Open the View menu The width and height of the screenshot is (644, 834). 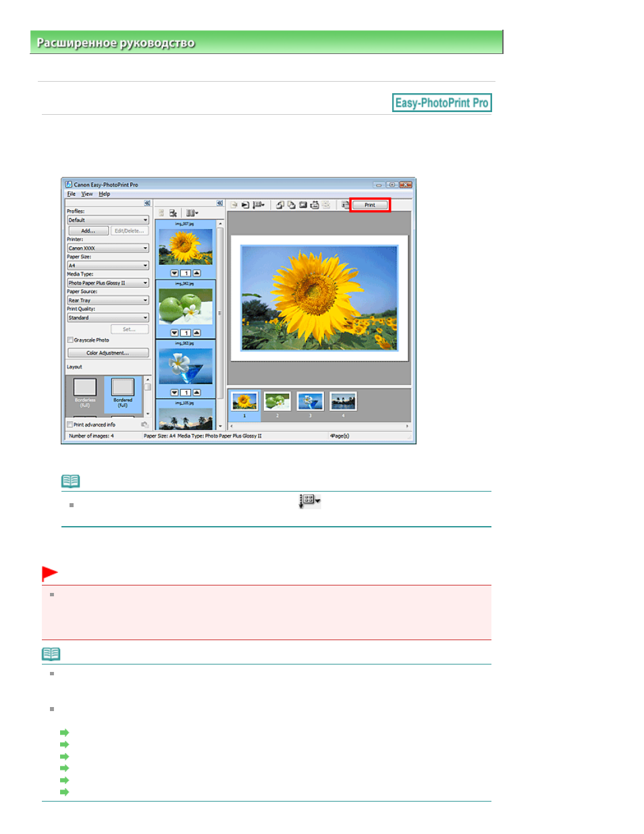pyautogui.click(x=87, y=194)
